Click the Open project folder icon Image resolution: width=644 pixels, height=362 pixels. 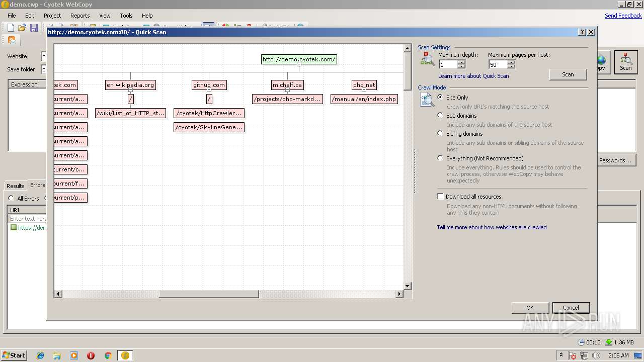(22, 28)
